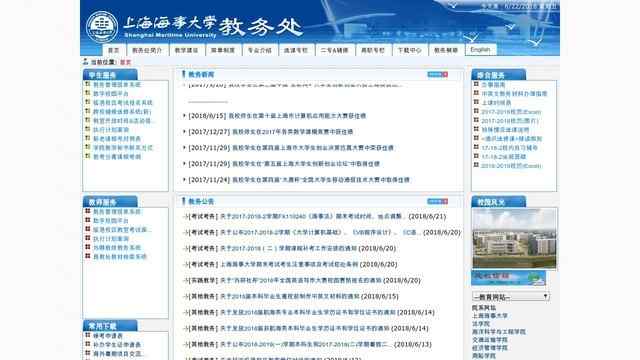Open the announcement dated (2018/6/21)
640x360 pixels.
coord(313,216)
